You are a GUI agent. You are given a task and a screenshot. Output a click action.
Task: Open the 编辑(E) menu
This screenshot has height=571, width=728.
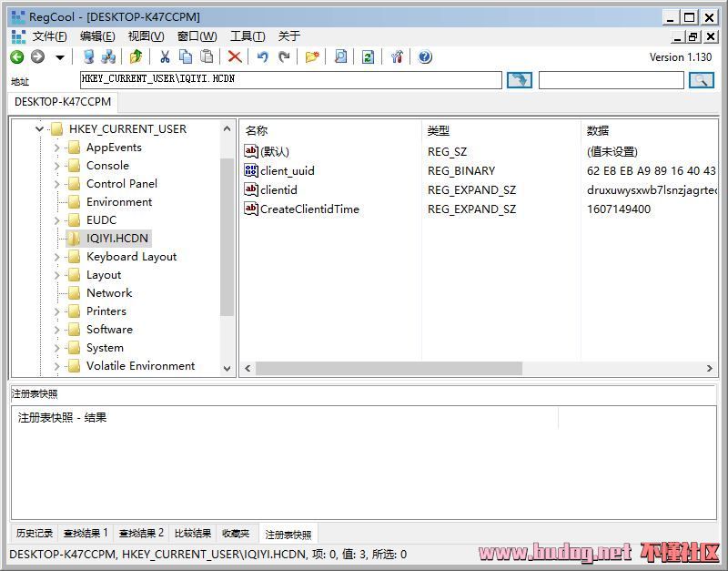97,36
